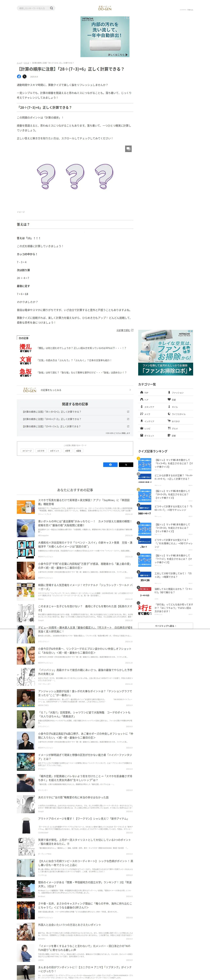Image resolution: width=210 pixels, height=980 pixels.
Task: Open the SayWow app article thumbnail
Action: (26, 506)
